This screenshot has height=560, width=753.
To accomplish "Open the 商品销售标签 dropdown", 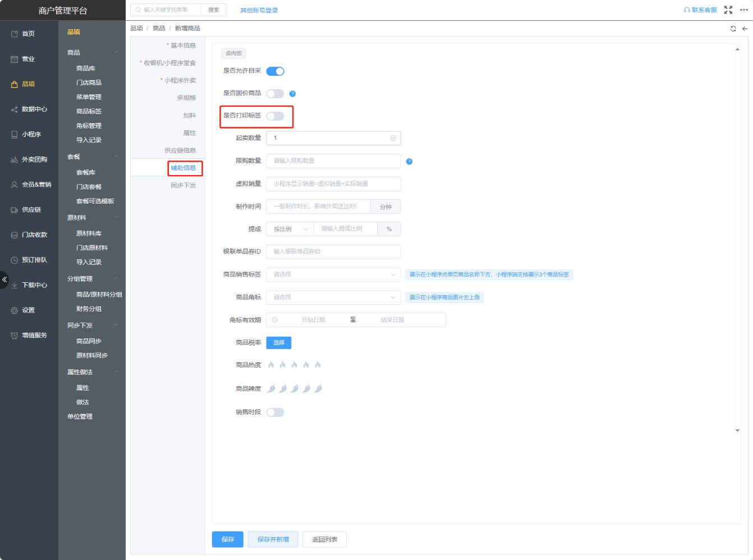I will pyautogui.click(x=333, y=274).
